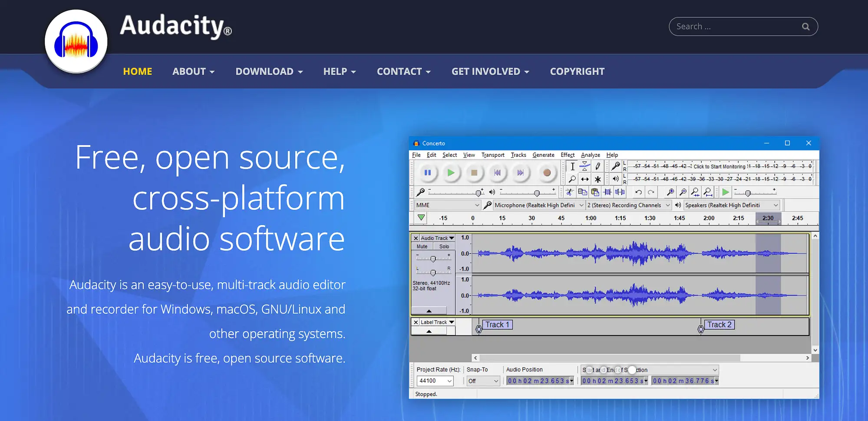Click the playback meter speaker icon
This screenshot has height=421, width=868.
point(616,179)
